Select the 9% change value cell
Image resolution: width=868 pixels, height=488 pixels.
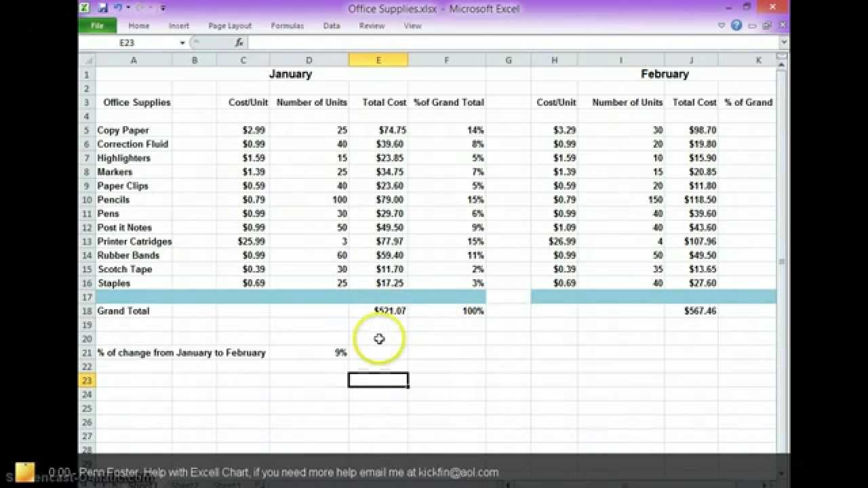click(x=310, y=352)
